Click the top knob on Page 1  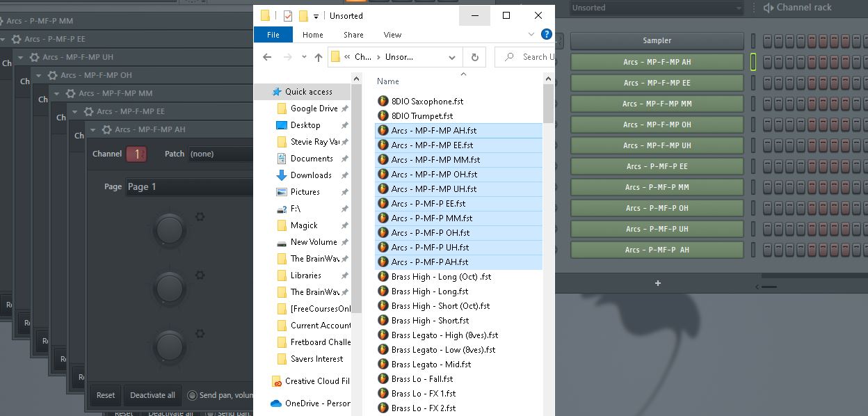(x=170, y=230)
